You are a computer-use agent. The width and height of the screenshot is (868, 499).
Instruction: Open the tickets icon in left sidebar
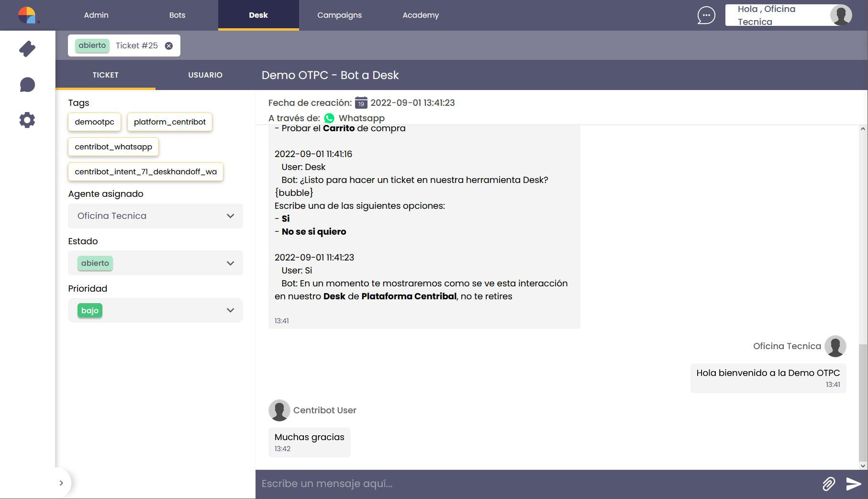coord(27,49)
